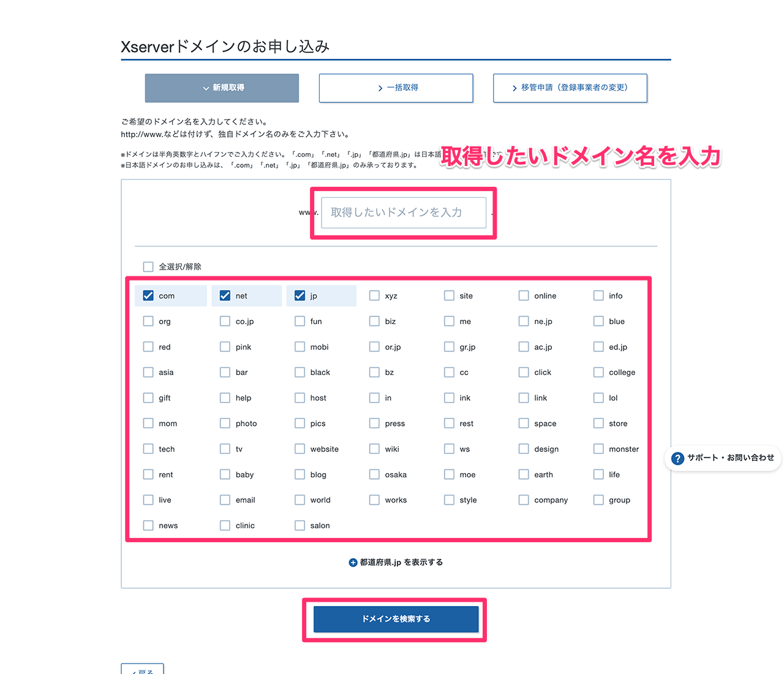This screenshot has height=674, width=784.
Task: Tick the osaka domain checkbox
Action: coord(374,474)
